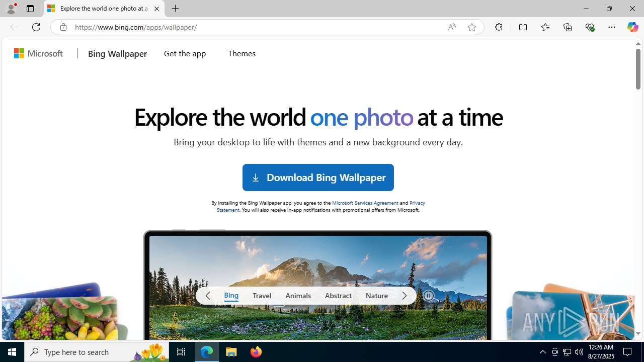Click the page vertical scrollbar thumb
644x362 pixels.
click(638, 69)
